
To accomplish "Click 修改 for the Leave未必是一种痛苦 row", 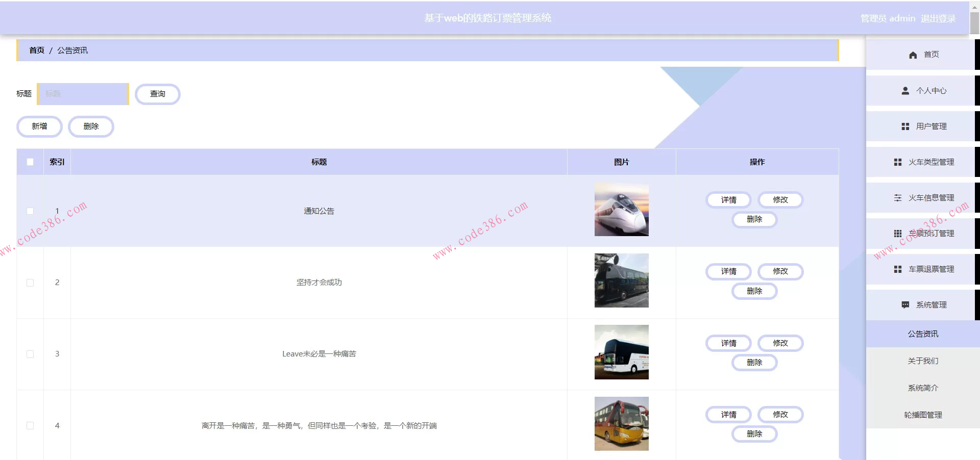I will 780,343.
